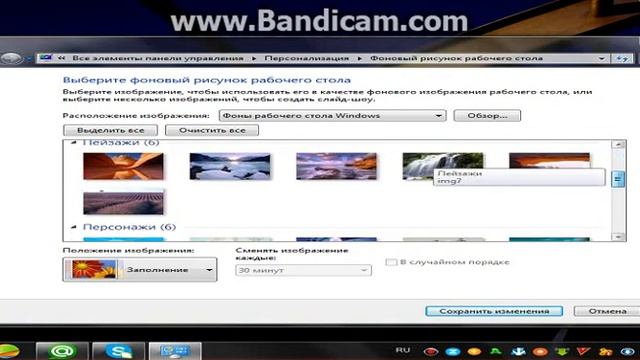Click 'Фоновый рисунок рабочего стола' breadcrumb
The image size is (640, 360).
[456, 58]
